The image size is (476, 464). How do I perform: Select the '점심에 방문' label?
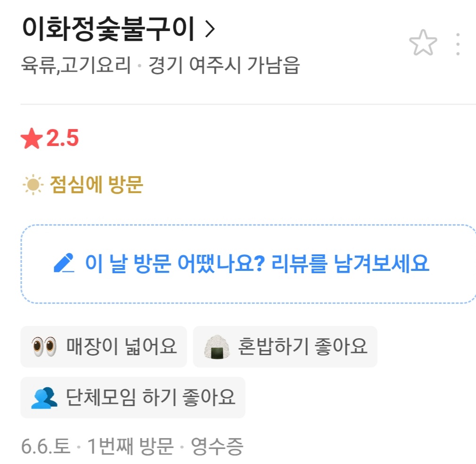pyautogui.click(x=96, y=185)
